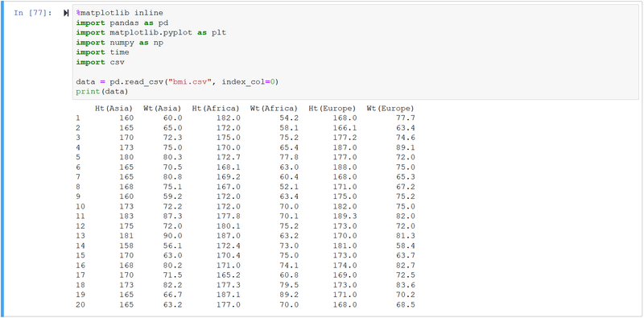Click the Wt(Europe) column header
This screenshot has width=644, height=318.
[390, 109]
